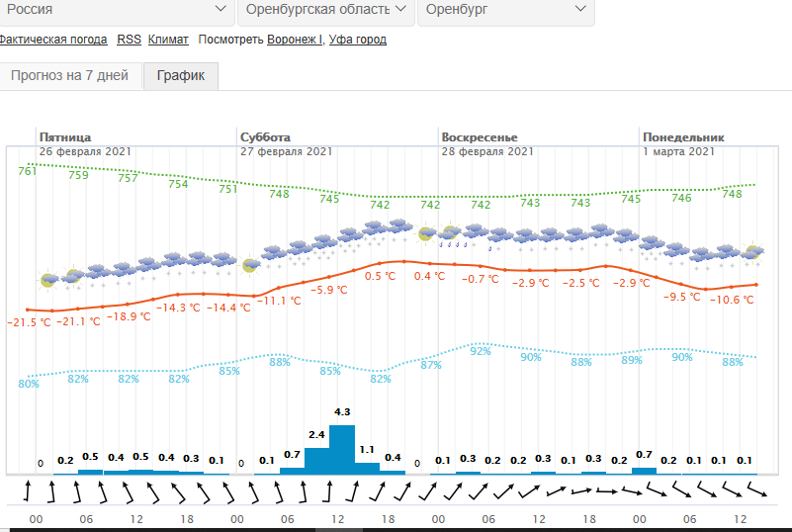Select the График tab
This screenshot has width=792, height=532.
[180, 76]
